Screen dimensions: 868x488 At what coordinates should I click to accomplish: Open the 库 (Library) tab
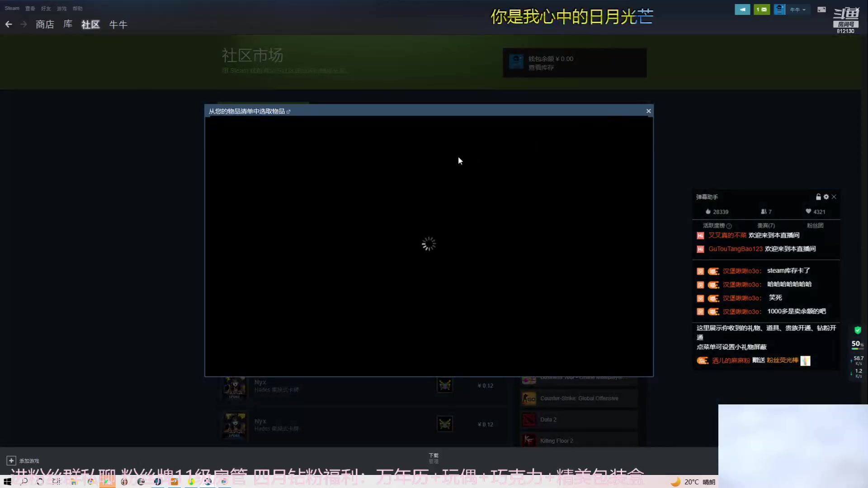point(68,24)
